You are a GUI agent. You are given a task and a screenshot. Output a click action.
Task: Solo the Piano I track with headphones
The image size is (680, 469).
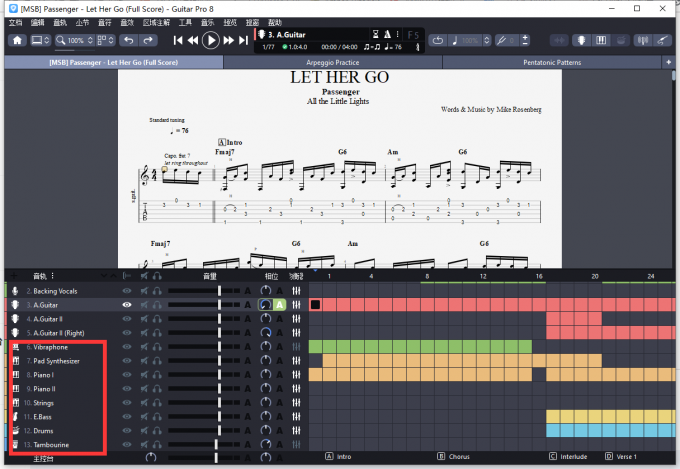[158, 374]
